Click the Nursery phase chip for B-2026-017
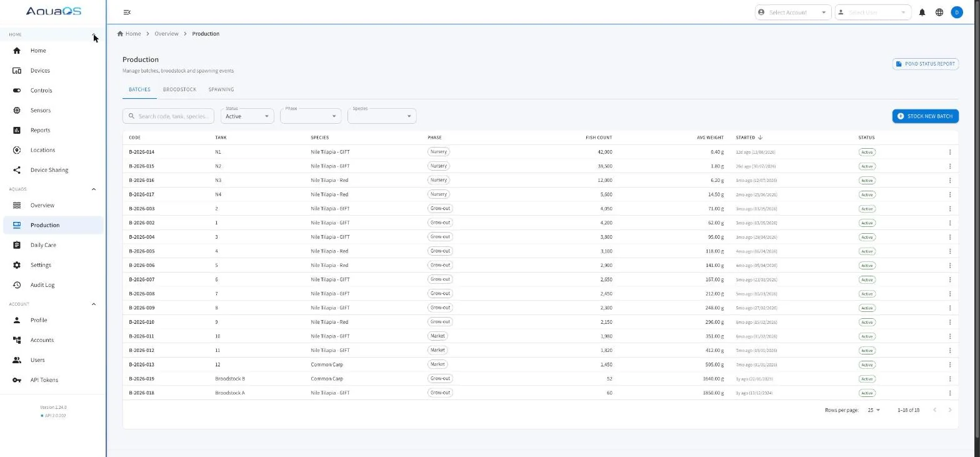 point(438,194)
